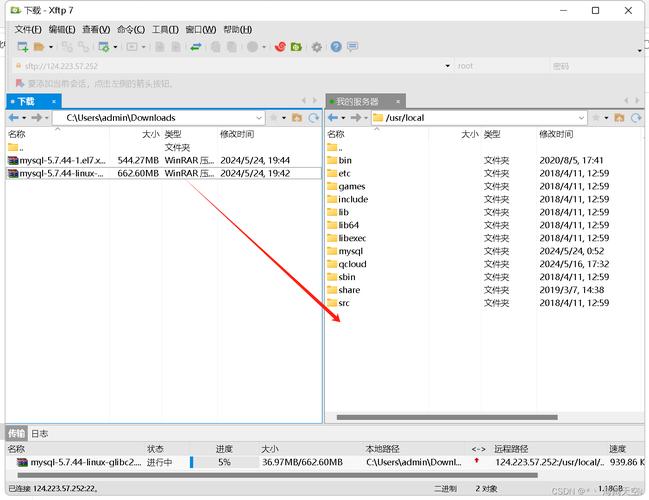This screenshot has width=649, height=500.
Task: Click the 5% transfer progress bar
Action: coord(224,462)
